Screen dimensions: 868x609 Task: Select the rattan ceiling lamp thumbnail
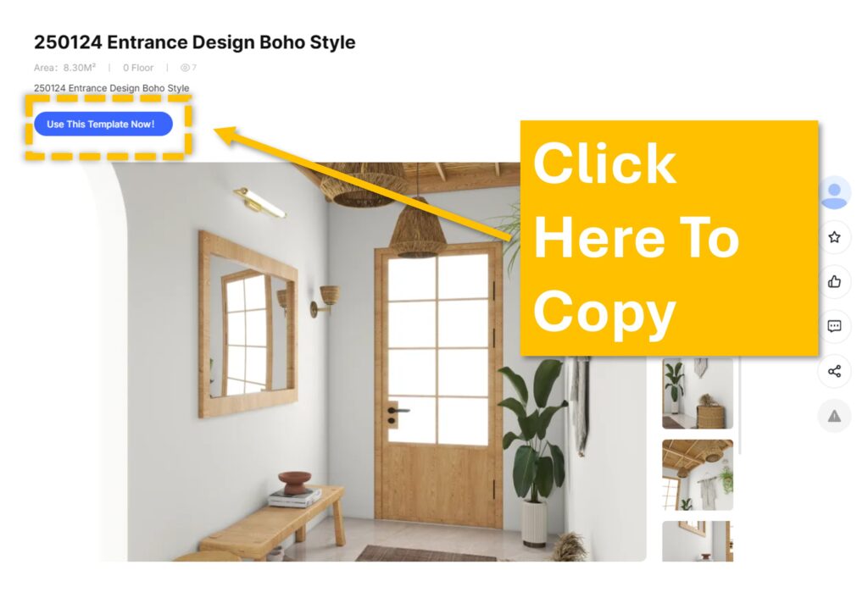pos(698,474)
